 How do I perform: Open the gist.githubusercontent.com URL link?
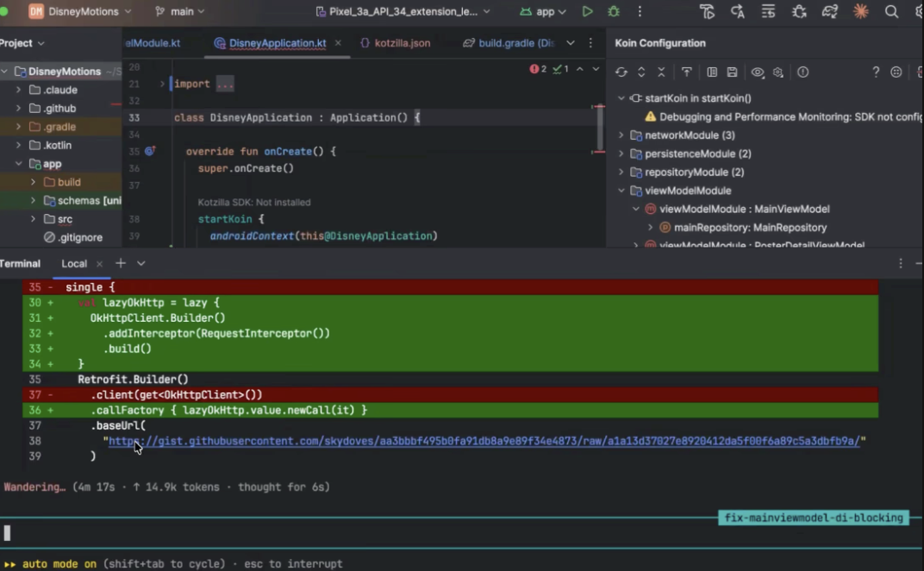pos(484,441)
